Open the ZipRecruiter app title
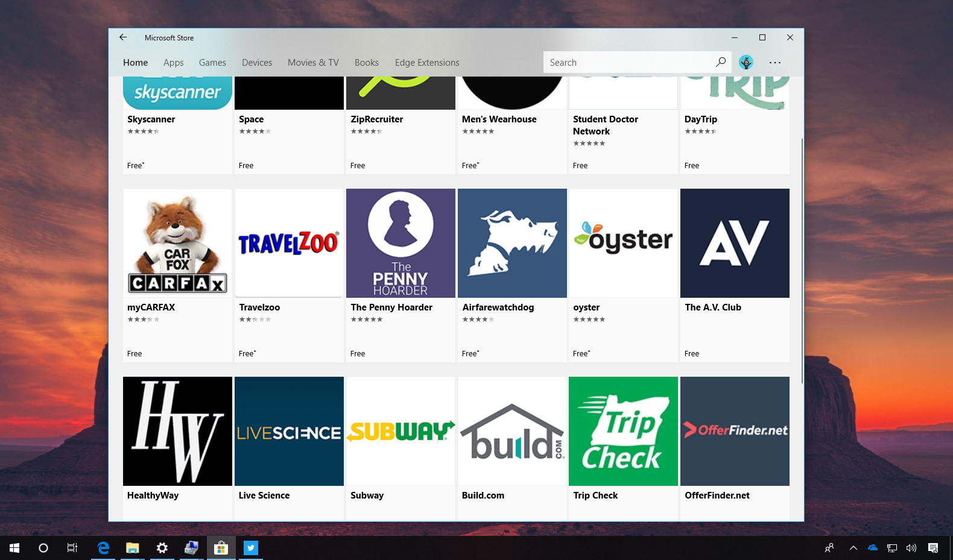 [x=377, y=119]
